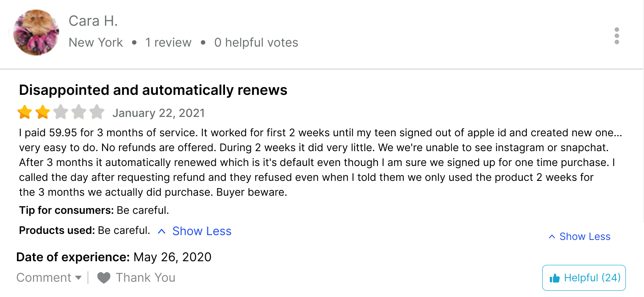Collapse review using right-side Show Less link
Image resolution: width=644 pixels, height=297 pixels.
(585, 237)
